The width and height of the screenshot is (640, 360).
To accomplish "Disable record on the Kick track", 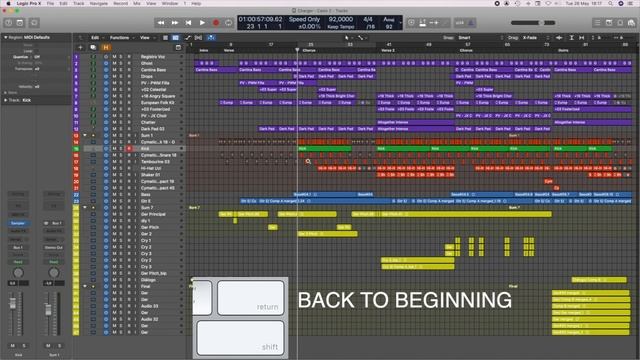I will click(129, 149).
